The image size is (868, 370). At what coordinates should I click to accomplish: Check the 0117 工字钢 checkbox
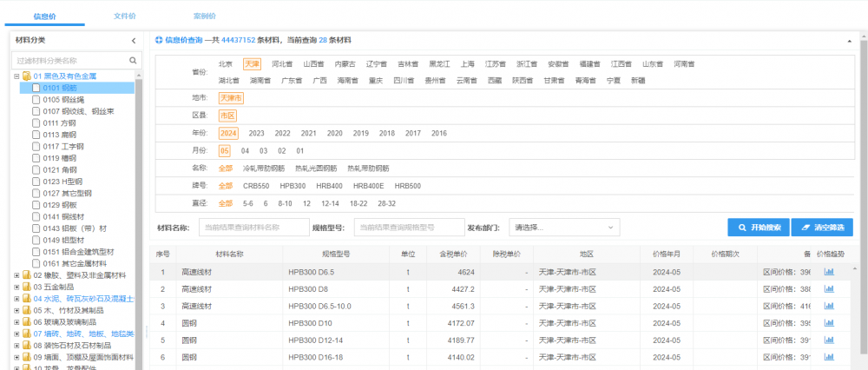[36, 146]
